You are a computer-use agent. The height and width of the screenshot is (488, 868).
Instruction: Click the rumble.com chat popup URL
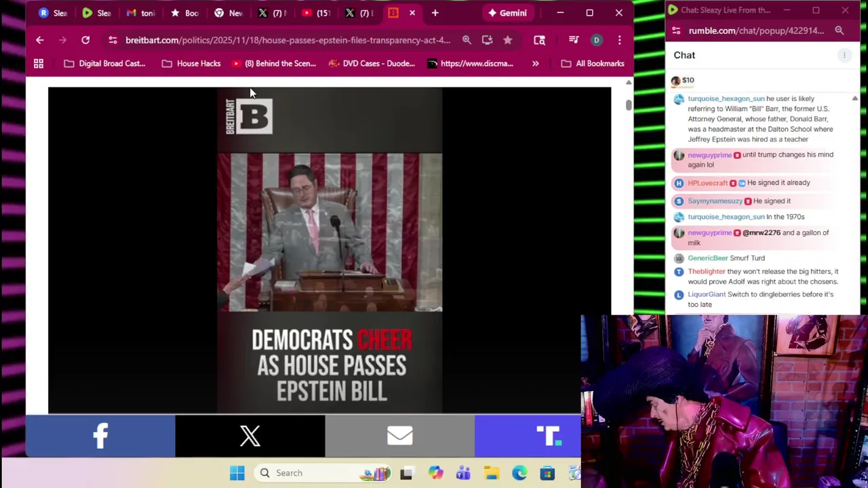coord(756,30)
